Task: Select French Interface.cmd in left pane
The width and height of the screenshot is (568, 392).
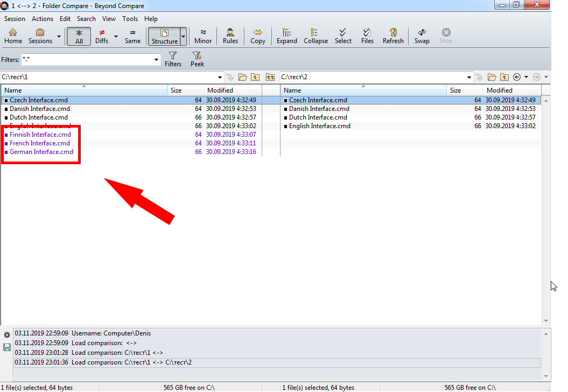Action: coord(40,143)
